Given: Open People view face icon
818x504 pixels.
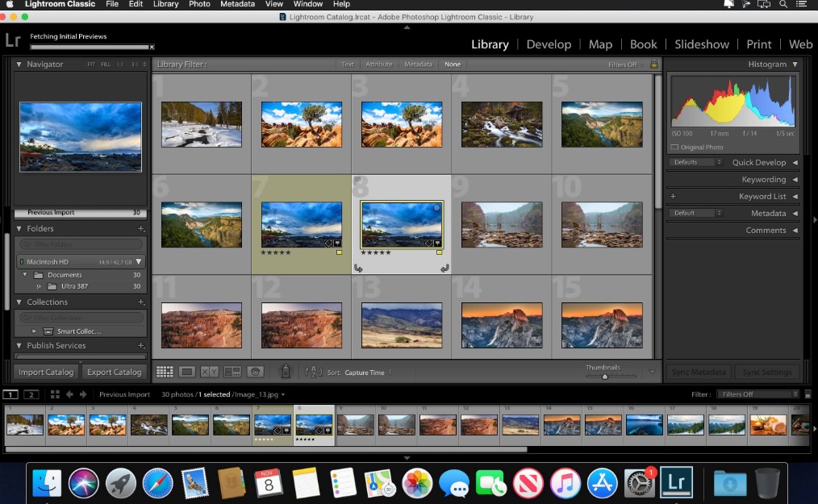Looking at the screenshot, I should click(256, 372).
